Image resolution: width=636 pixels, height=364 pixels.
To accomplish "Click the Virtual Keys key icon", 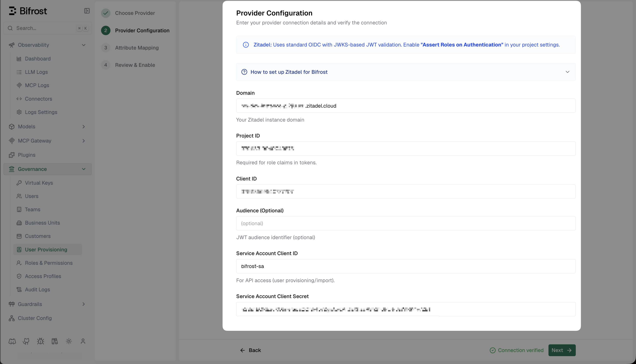I will click(x=19, y=183).
